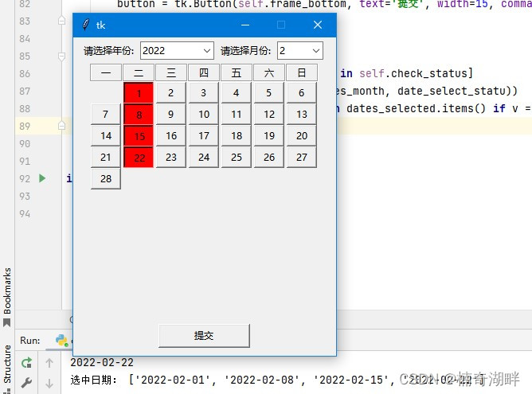This screenshot has height=394, width=532.
Task: Mark date 27 in the calendar
Action: click(x=302, y=158)
